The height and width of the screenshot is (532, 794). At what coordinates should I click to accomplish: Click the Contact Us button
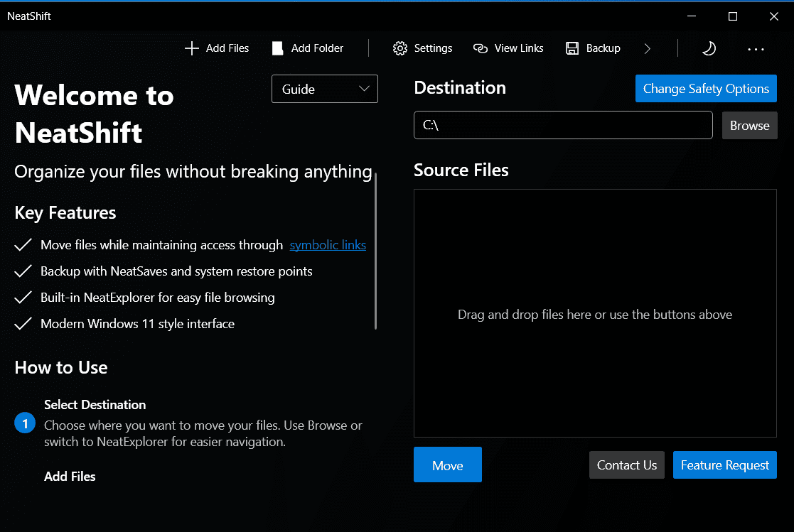626,465
